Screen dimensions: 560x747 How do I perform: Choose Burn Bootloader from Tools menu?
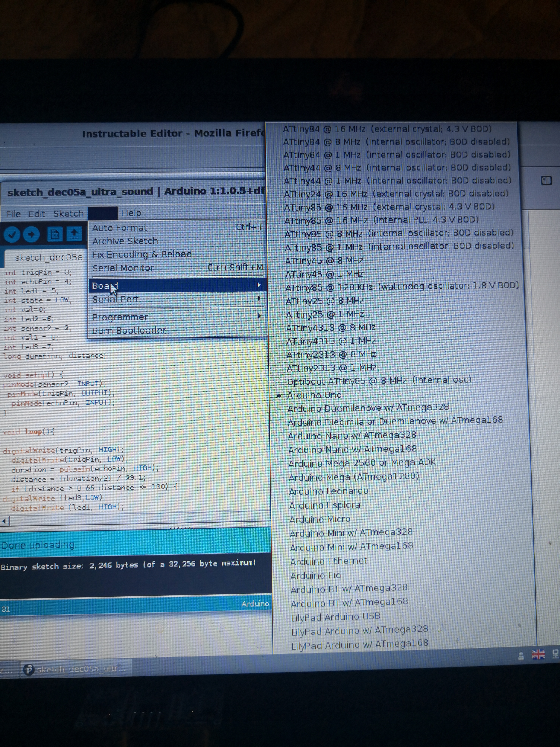(129, 331)
